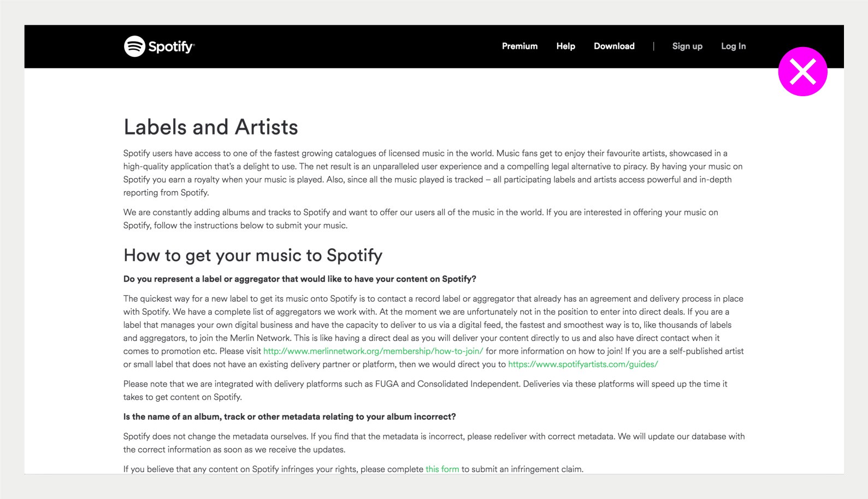Click the bold label or aggregator question
The width and height of the screenshot is (868, 499).
coord(299,279)
